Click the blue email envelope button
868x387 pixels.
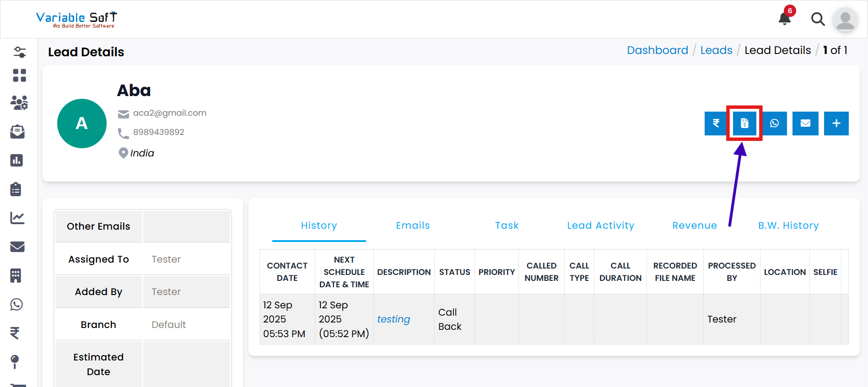pos(805,123)
